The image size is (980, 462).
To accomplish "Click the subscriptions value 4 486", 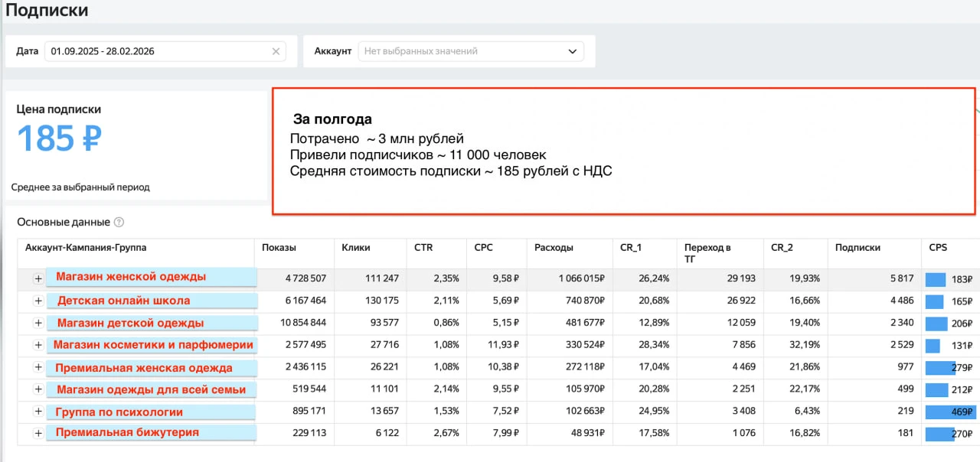I will tap(900, 301).
